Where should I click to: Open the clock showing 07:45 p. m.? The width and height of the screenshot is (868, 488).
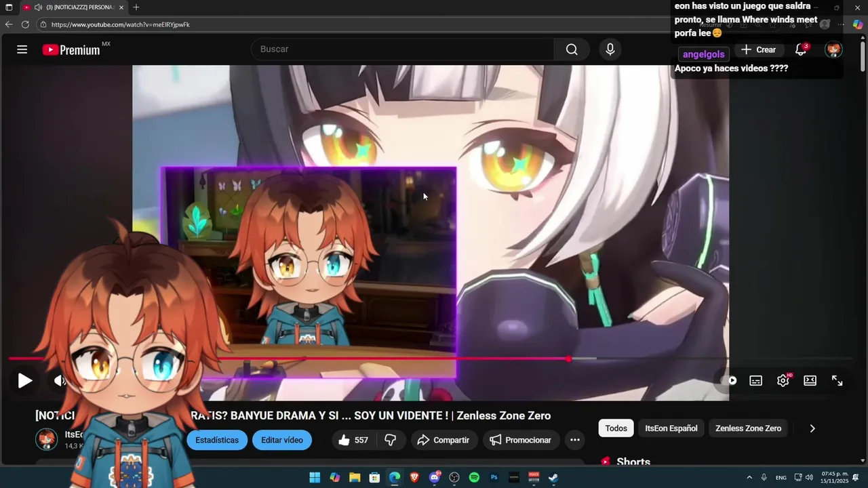click(x=835, y=477)
